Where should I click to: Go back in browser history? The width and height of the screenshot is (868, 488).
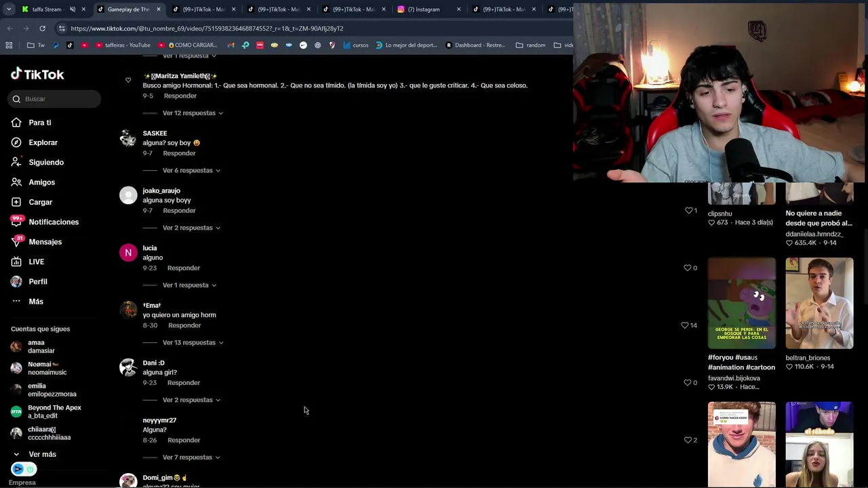coord(9,28)
